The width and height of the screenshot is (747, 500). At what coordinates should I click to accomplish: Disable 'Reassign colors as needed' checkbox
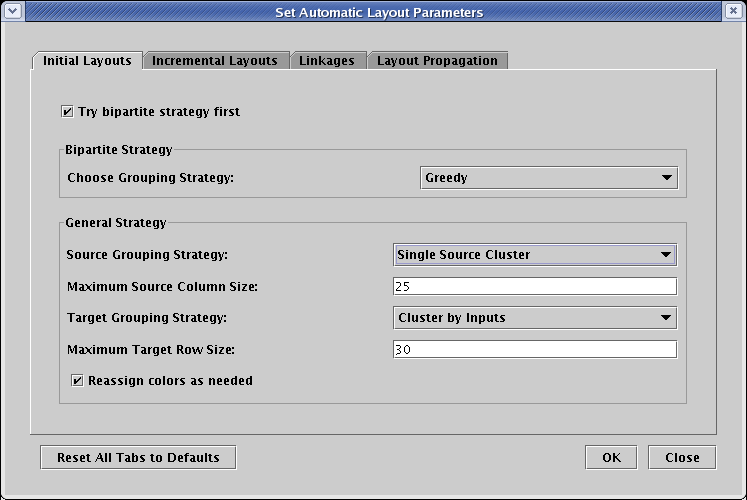(78, 381)
